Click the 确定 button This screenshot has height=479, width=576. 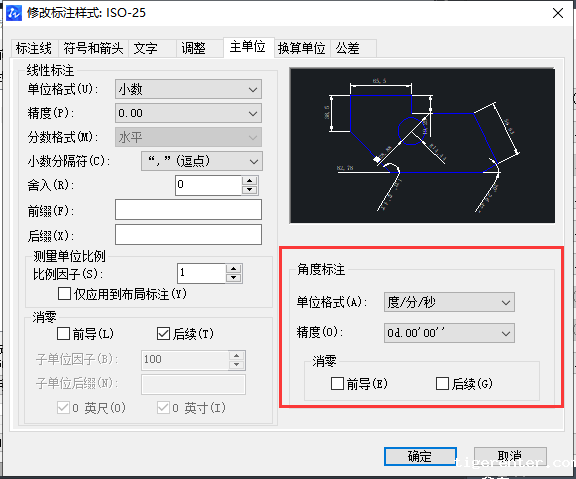[420, 457]
